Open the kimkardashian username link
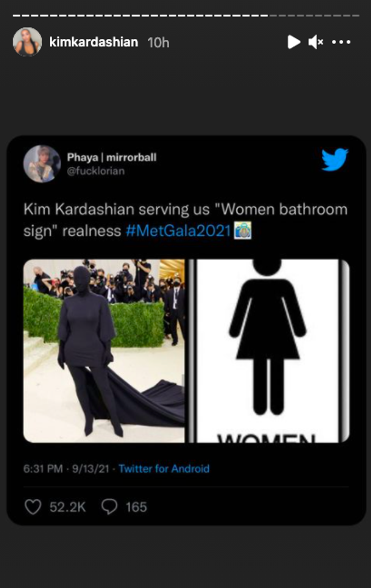 [x=94, y=42]
